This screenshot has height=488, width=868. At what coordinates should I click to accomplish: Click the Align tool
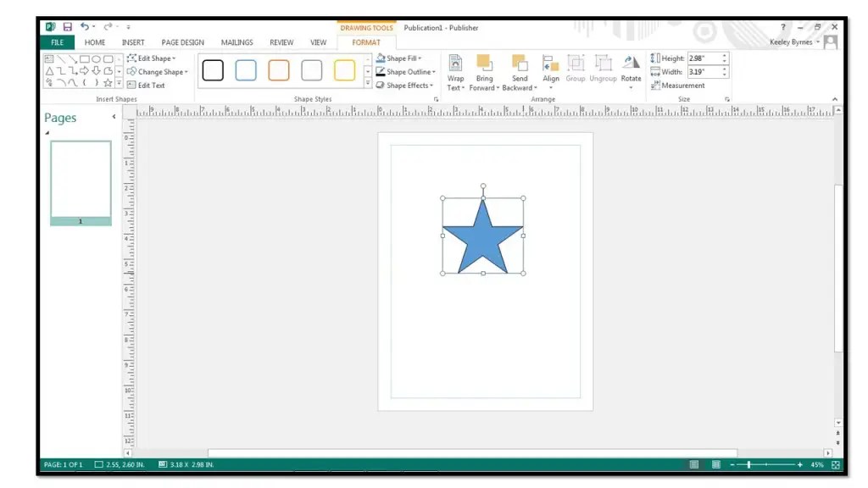coord(551,72)
